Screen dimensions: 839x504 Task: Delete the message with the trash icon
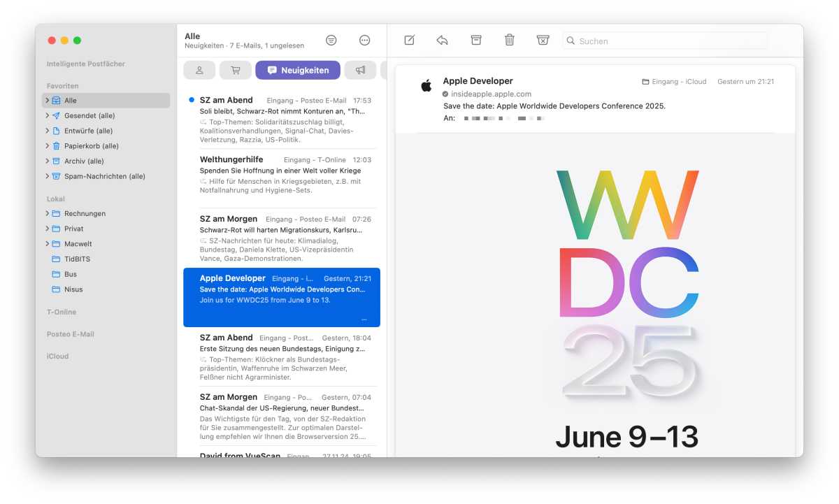510,41
